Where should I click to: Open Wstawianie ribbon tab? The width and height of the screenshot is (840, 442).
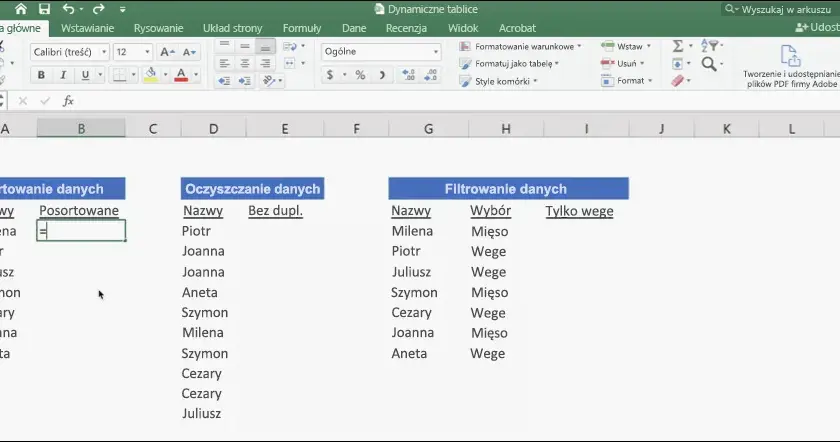click(x=87, y=28)
